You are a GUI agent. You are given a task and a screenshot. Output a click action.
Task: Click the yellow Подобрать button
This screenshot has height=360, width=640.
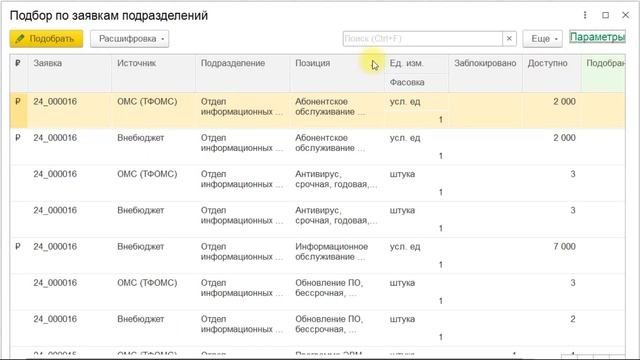(x=46, y=39)
